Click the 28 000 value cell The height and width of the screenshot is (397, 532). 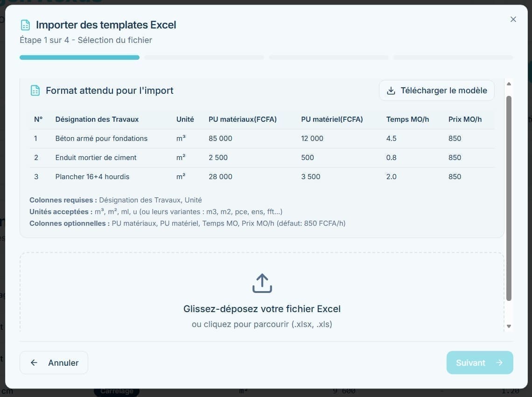pyautogui.click(x=221, y=176)
